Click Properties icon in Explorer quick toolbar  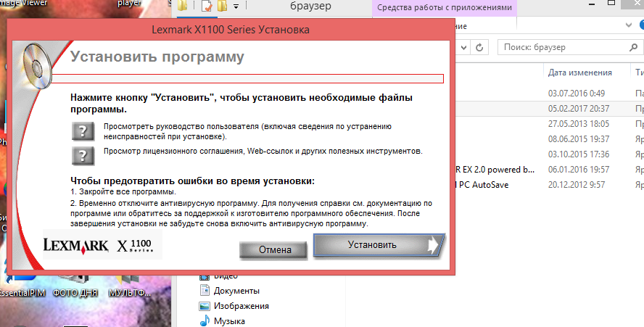207,6
